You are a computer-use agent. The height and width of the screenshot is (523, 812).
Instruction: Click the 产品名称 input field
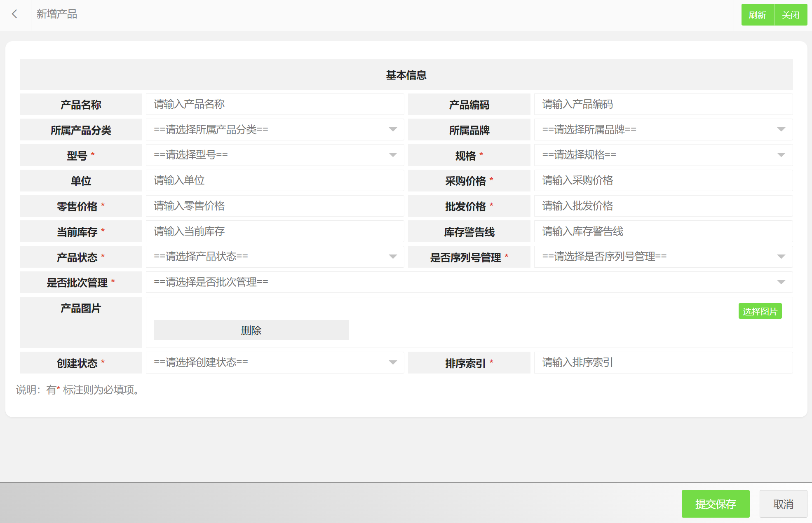275,105
